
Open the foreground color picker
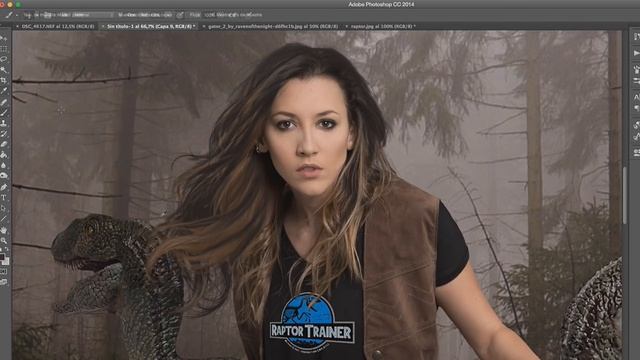2,257
